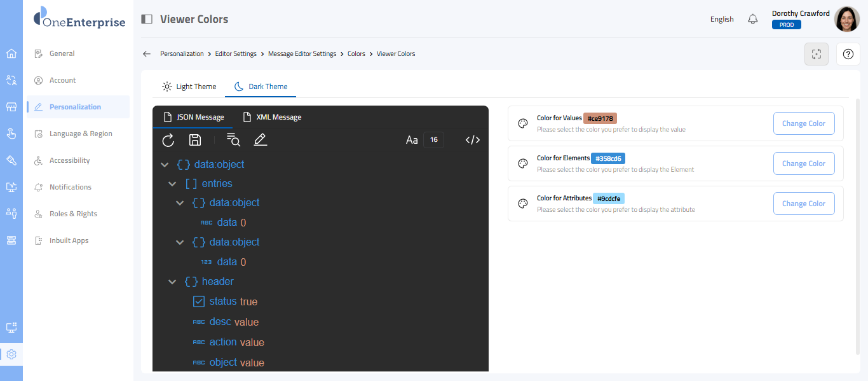Click the fullscreen focus icon button

point(817,54)
